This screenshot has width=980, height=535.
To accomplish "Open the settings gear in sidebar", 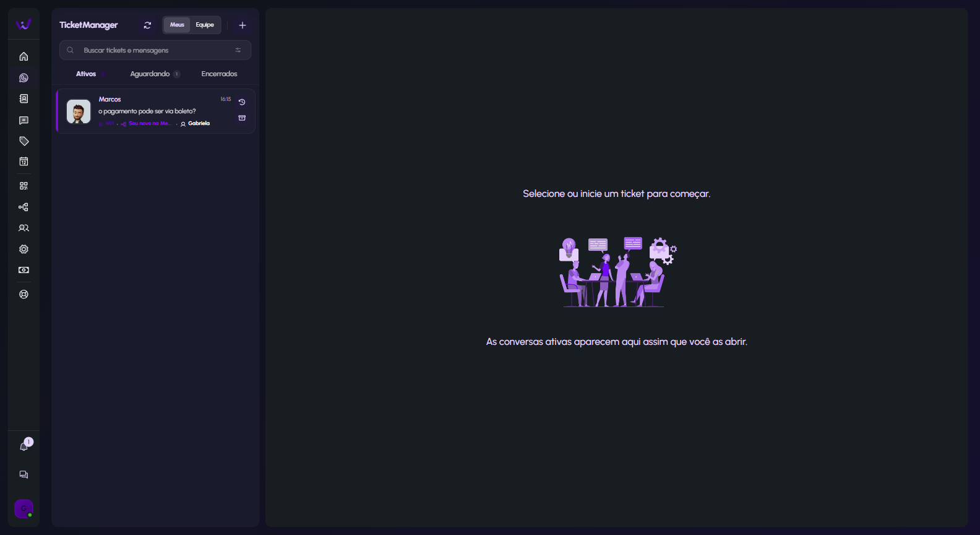I will [24, 249].
